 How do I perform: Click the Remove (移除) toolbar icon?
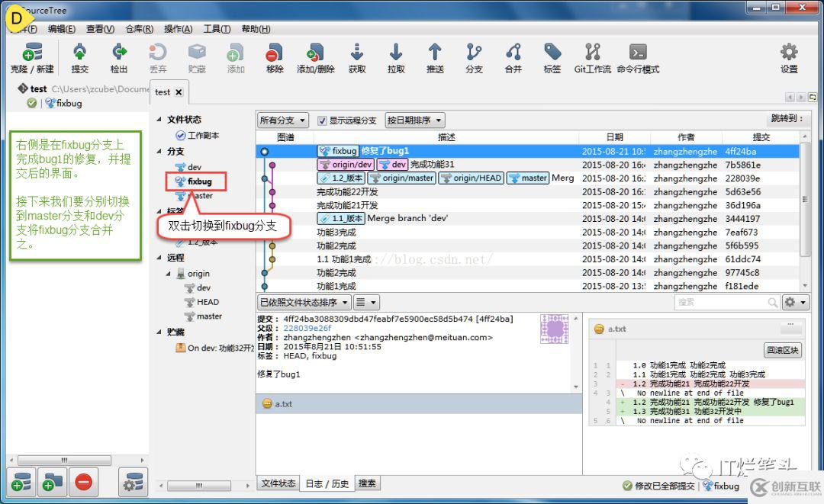click(275, 58)
